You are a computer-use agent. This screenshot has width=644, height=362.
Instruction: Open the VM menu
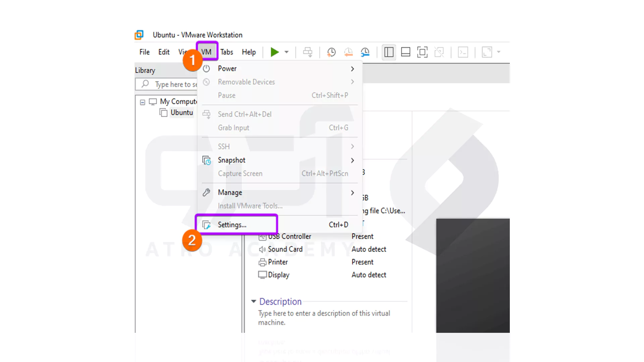pyautogui.click(x=207, y=52)
